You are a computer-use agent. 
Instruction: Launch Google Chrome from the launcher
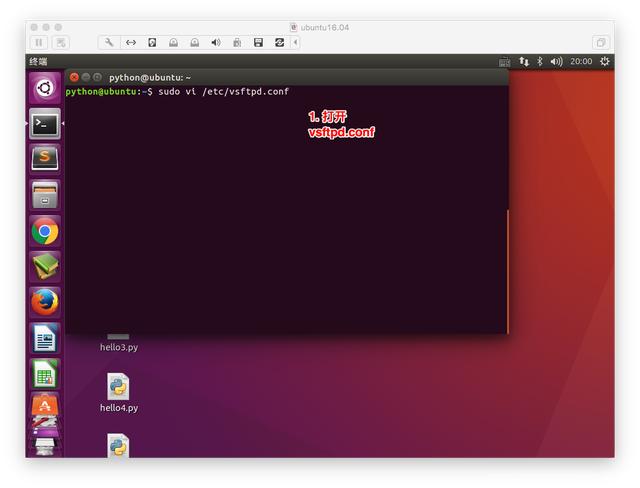point(45,231)
